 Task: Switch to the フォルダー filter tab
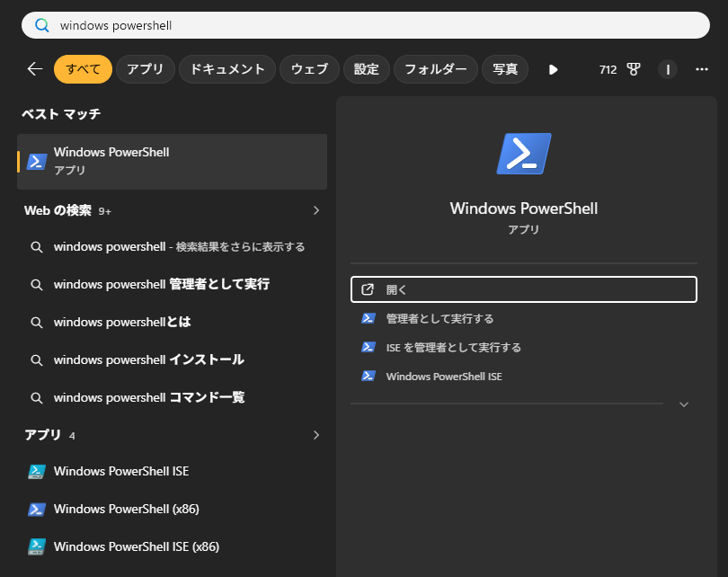436,69
